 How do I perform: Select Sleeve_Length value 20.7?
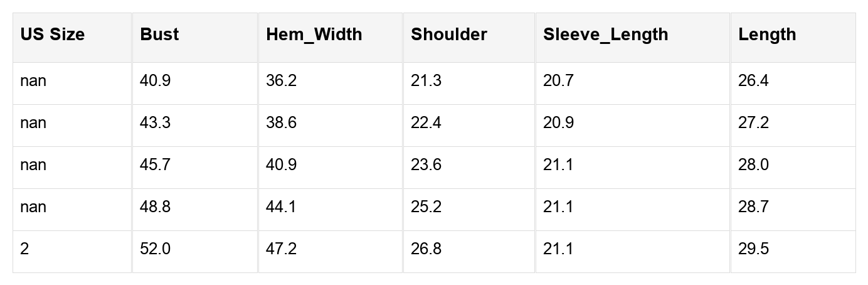point(558,81)
